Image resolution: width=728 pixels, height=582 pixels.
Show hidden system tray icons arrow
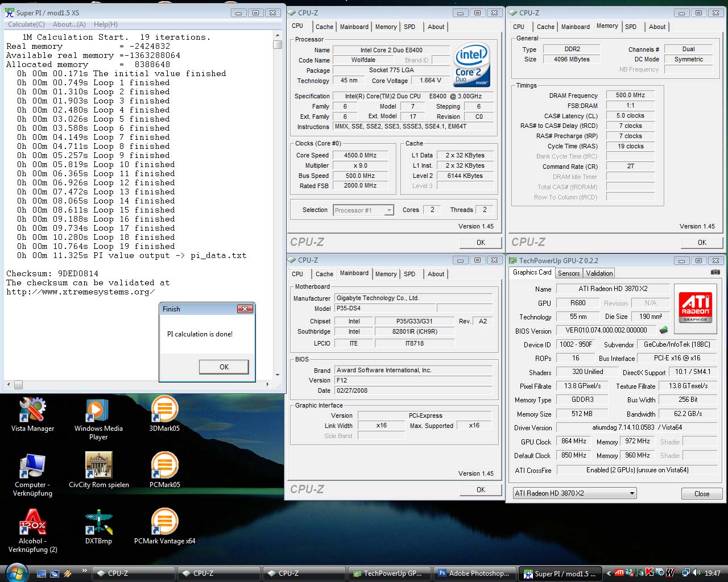609,573
